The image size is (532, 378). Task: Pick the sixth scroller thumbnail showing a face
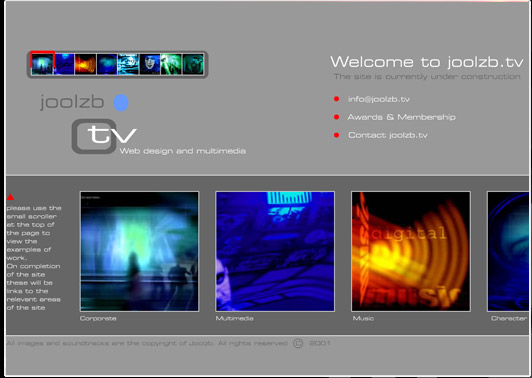pyautogui.click(x=150, y=64)
